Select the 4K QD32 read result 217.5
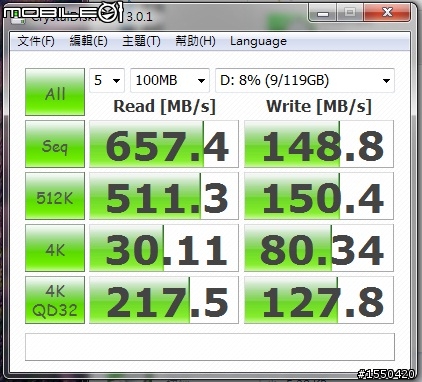The image size is (422, 382). pos(164,300)
